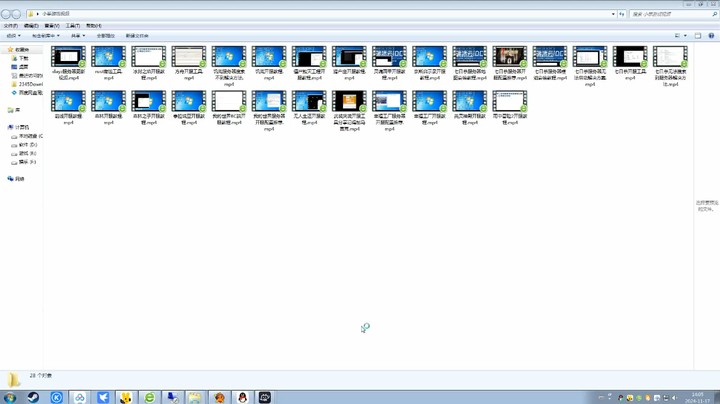
Task: Select 收藏夹 in the navigation pane
Action: pos(18,50)
